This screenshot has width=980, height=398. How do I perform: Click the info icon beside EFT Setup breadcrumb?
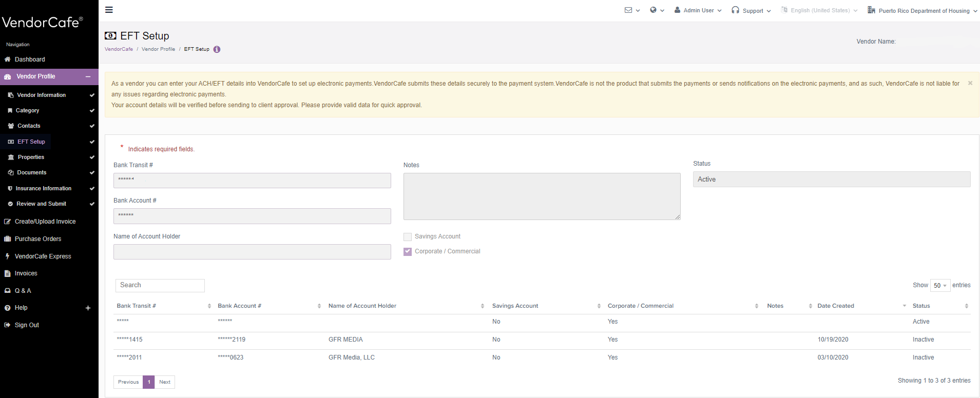pyautogui.click(x=217, y=50)
